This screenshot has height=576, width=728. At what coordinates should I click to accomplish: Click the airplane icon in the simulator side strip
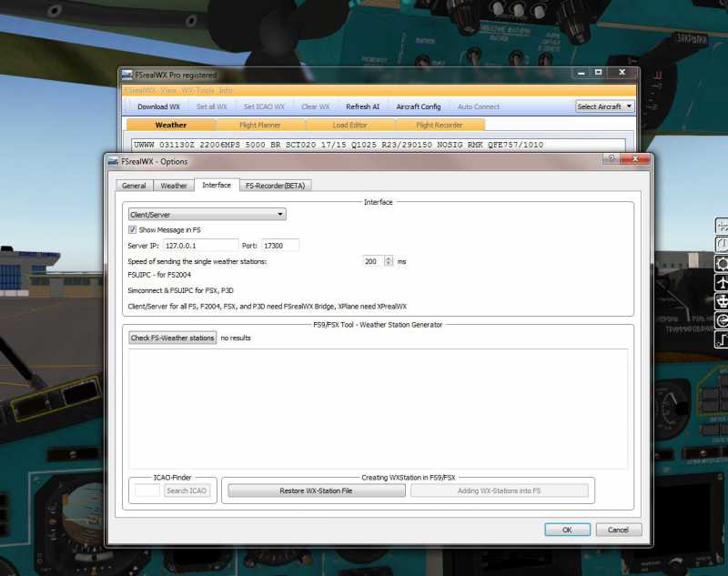tap(722, 283)
